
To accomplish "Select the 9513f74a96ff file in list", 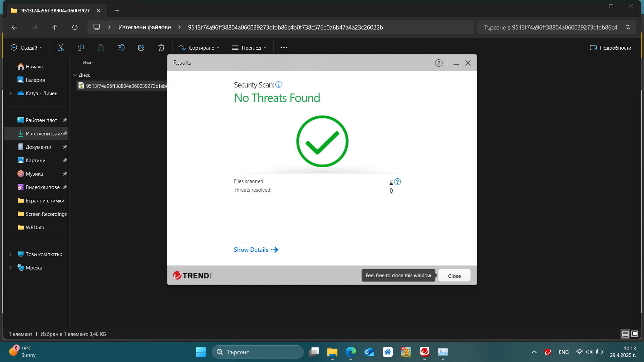I will (122, 86).
